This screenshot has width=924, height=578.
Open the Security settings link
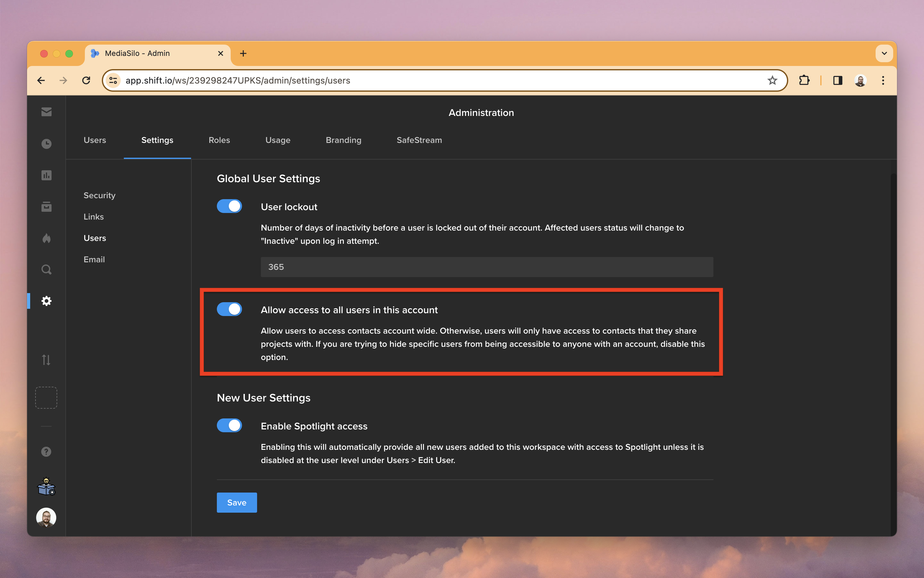[99, 195]
